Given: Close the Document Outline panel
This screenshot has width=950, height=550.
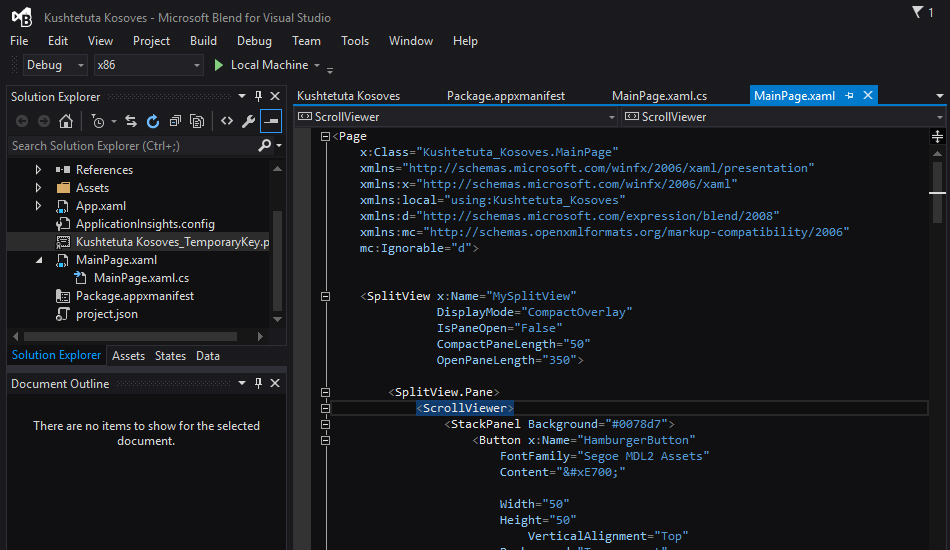Looking at the screenshot, I should 275,383.
